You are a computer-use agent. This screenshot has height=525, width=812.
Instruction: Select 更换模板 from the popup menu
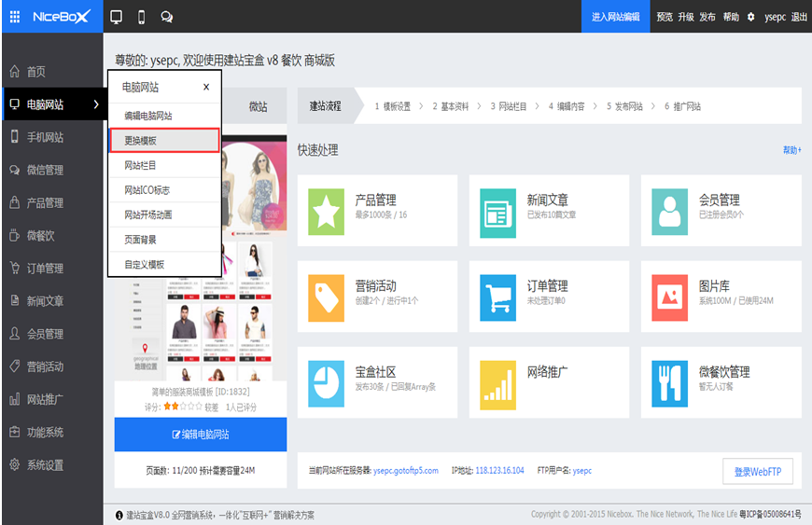click(164, 141)
